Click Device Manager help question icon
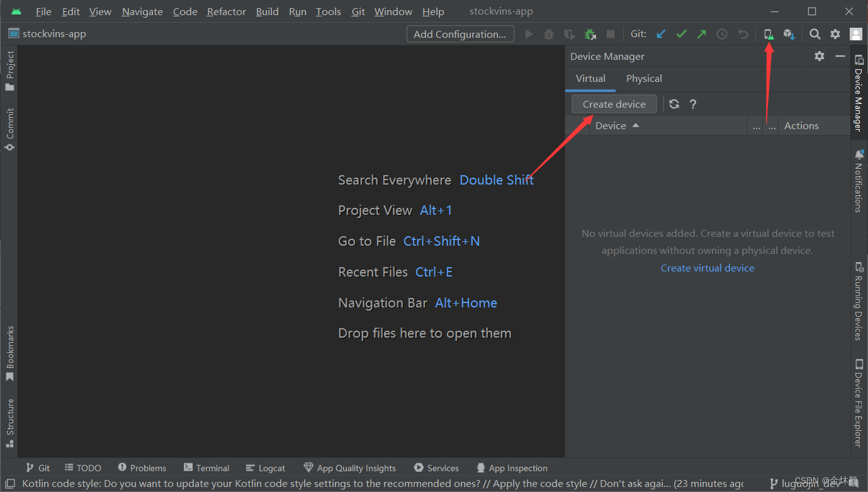868x492 pixels. (693, 104)
